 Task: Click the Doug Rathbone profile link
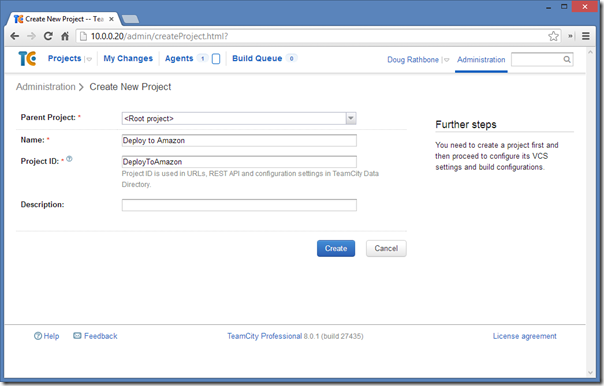(x=413, y=60)
